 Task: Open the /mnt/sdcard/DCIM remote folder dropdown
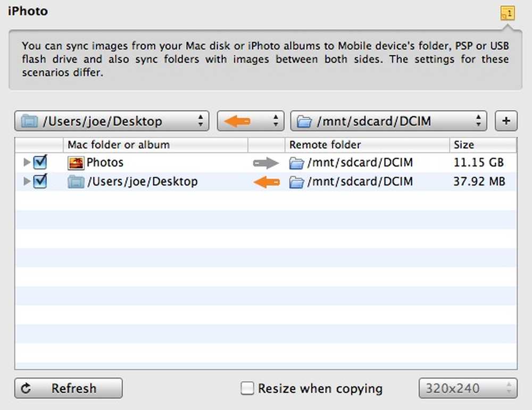click(x=388, y=121)
